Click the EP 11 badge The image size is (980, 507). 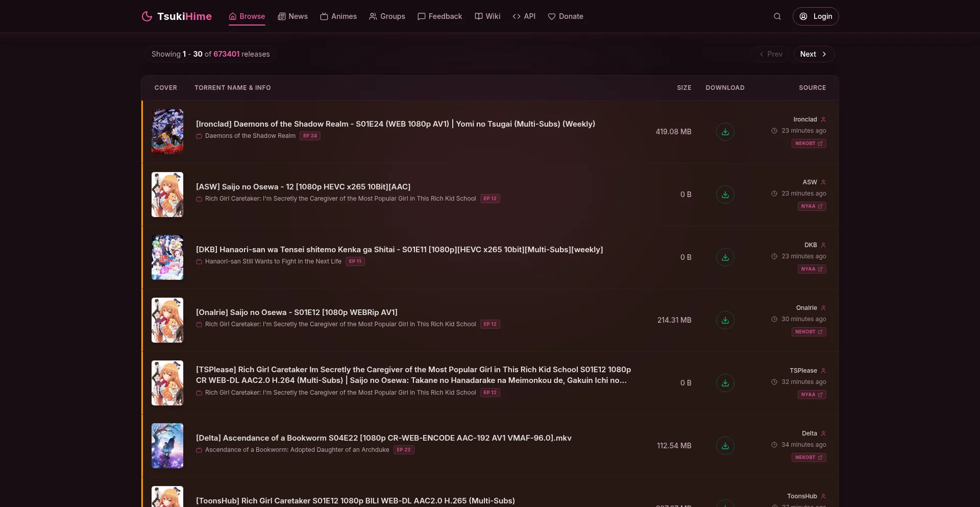tap(355, 261)
